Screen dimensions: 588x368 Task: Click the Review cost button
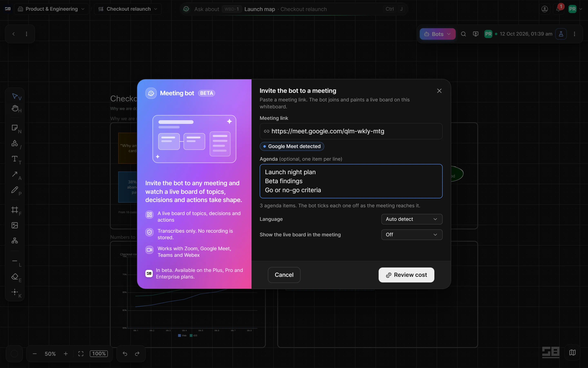coord(406,275)
